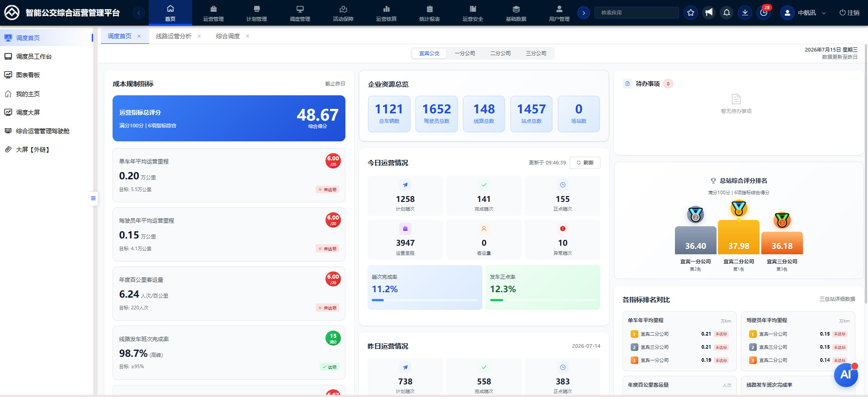Filter the dashboard by 三分公司
This screenshot has width=868, height=397.
click(536, 53)
